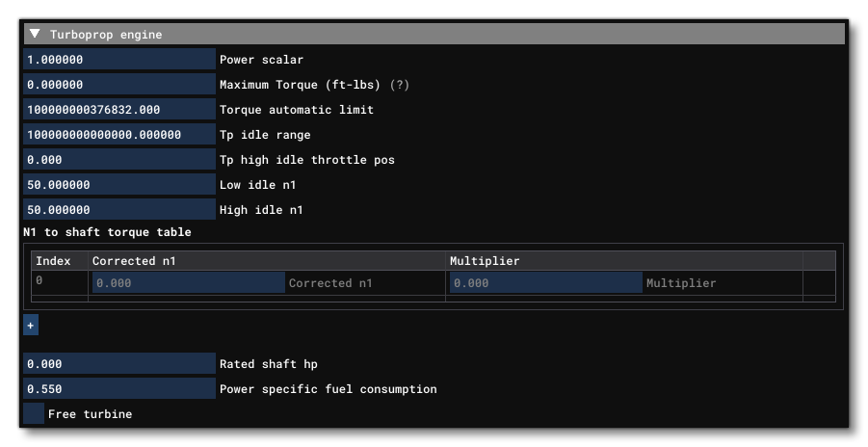Click Corrected n1 value in row 0
Screen dimensions: 868x447
pos(189,283)
